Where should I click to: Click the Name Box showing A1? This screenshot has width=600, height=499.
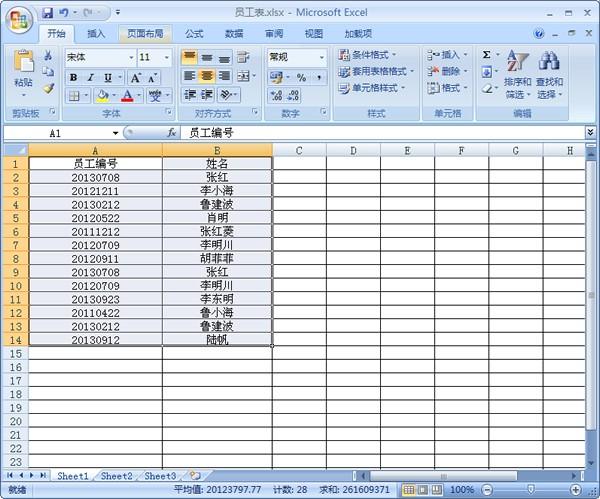coord(61,133)
